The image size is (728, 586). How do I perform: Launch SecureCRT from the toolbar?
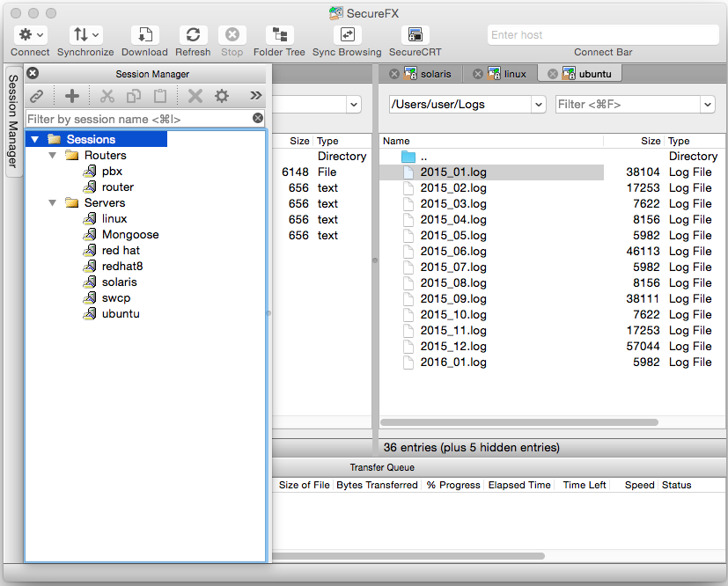click(415, 35)
